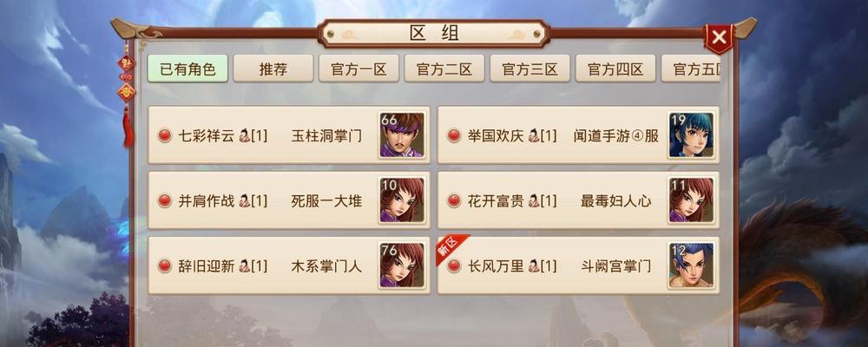Switch to the 已有角色 tab

click(x=187, y=69)
